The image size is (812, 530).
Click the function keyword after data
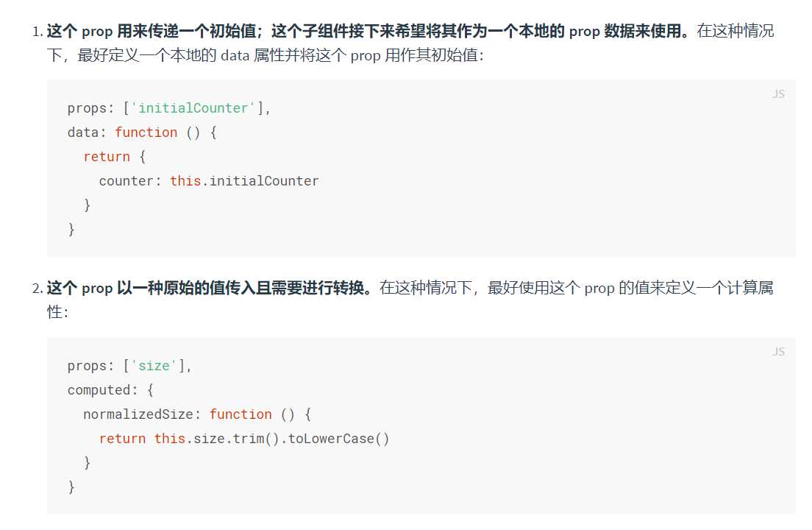tap(146, 132)
